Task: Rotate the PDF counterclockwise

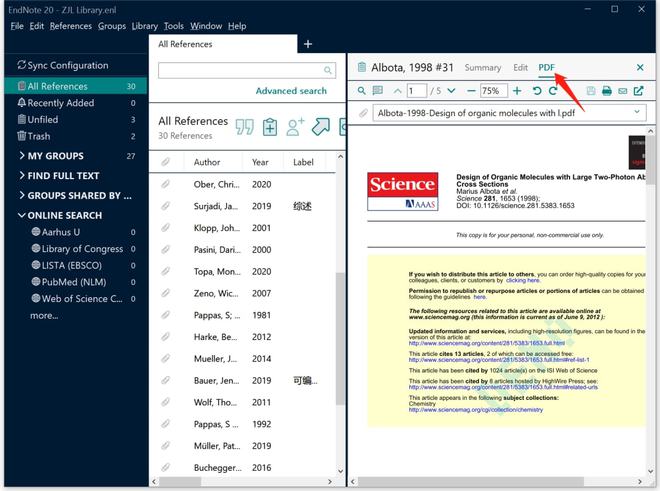Action: (537, 91)
